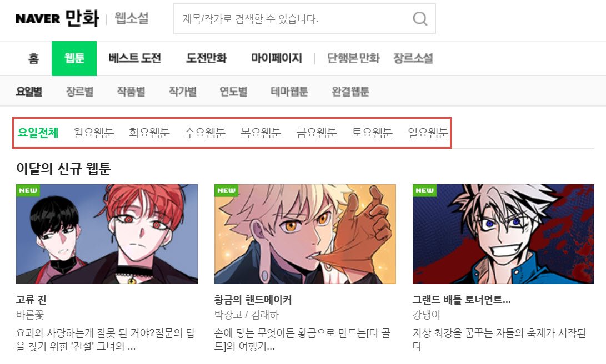
Task: Select the 장르별 submenu item
Action: pos(79,92)
